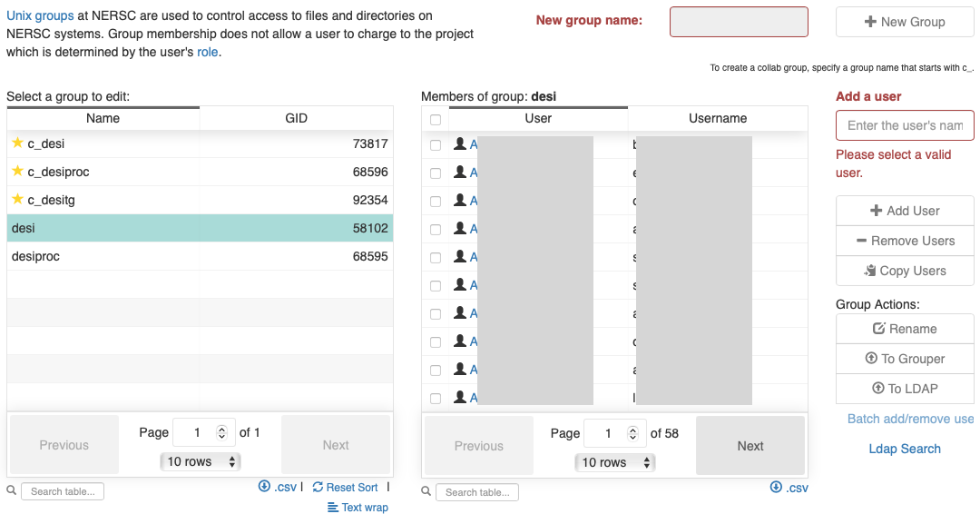Screen dimensions: 980x514
Task: Click the user icon in the first member row
Action: 460,144
